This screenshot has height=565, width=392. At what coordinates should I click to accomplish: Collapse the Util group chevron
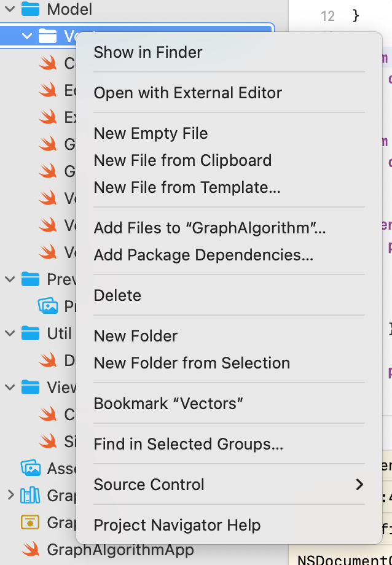tap(10, 333)
